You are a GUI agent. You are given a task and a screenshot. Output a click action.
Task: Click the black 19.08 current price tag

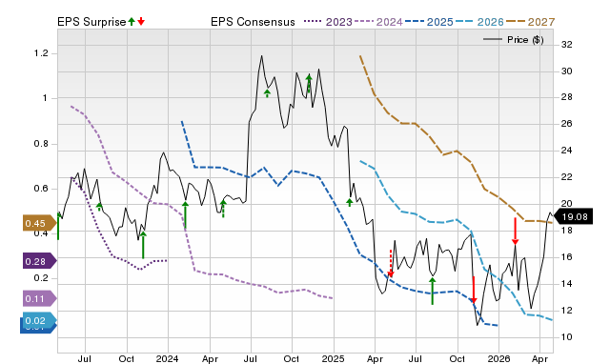(573, 216)
